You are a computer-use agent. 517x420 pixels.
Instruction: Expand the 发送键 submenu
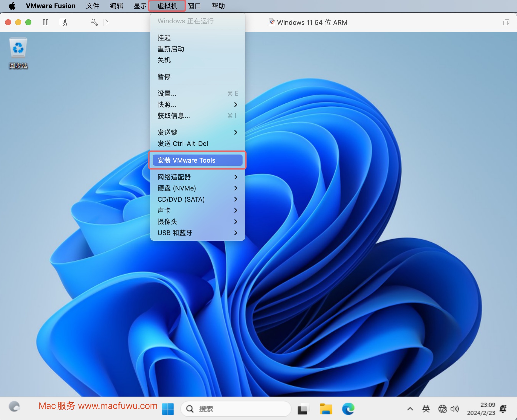[197, 132]
